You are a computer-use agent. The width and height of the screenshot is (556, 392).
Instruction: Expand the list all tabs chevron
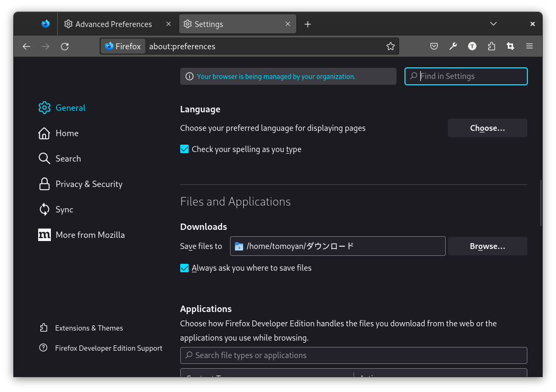pos(493,24)
